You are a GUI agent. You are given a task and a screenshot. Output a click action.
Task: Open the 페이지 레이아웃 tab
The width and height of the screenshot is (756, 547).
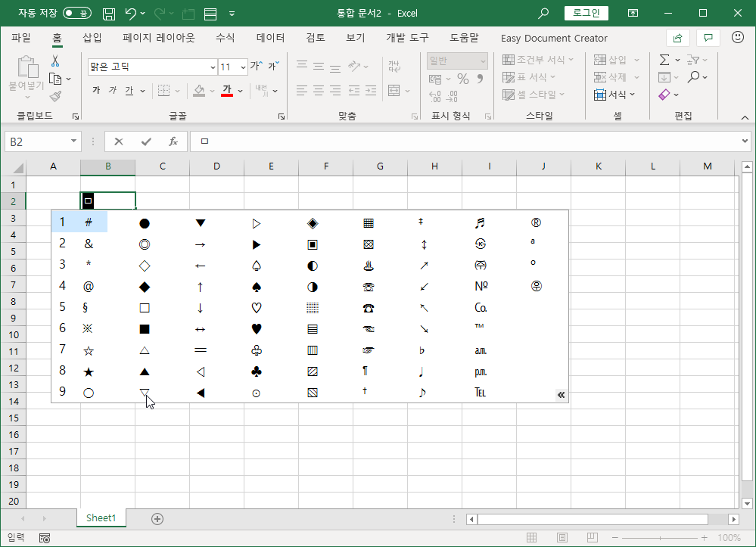(159, 38)
